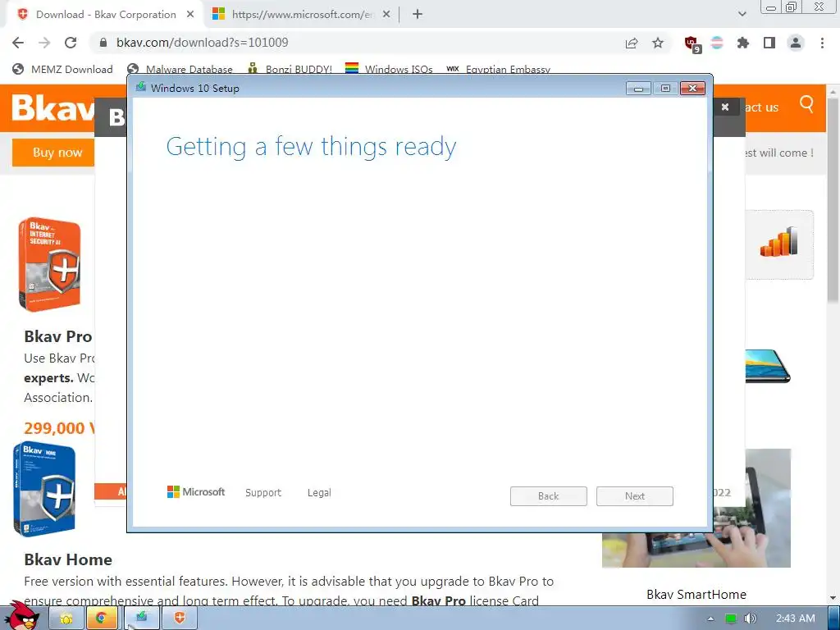Click the Bkav site search magnifier
The height and width of the screenshot is (630, 840).
pyautogui.click(x=806, y=103)
